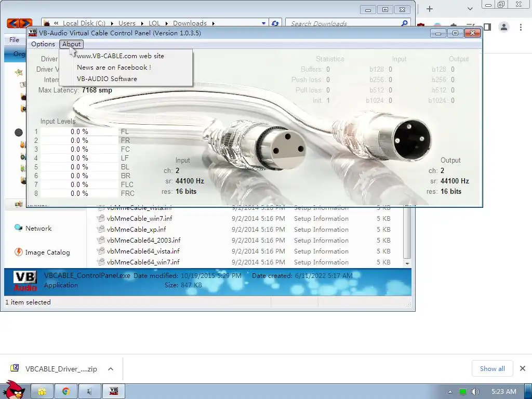The height and width of the screenshot is (399, 532).
Task: Show hidden tray icons arrow
Action: tap(450, 392)
